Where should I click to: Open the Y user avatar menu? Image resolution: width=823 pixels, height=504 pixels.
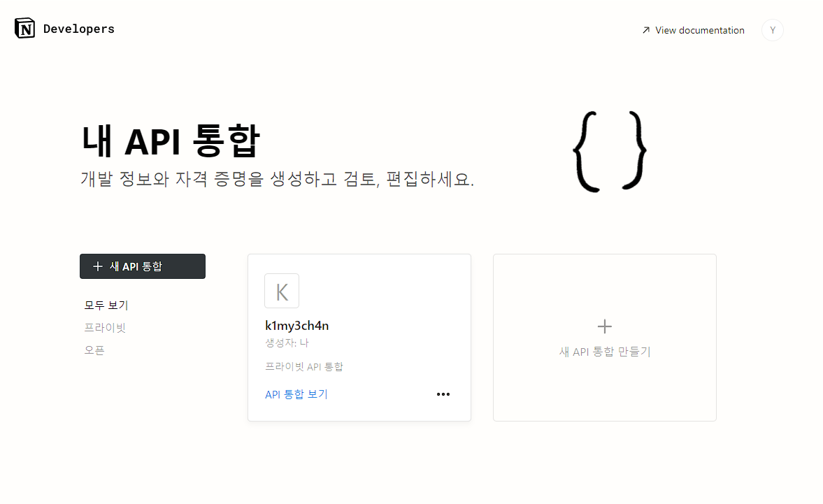tap(772, 30)
